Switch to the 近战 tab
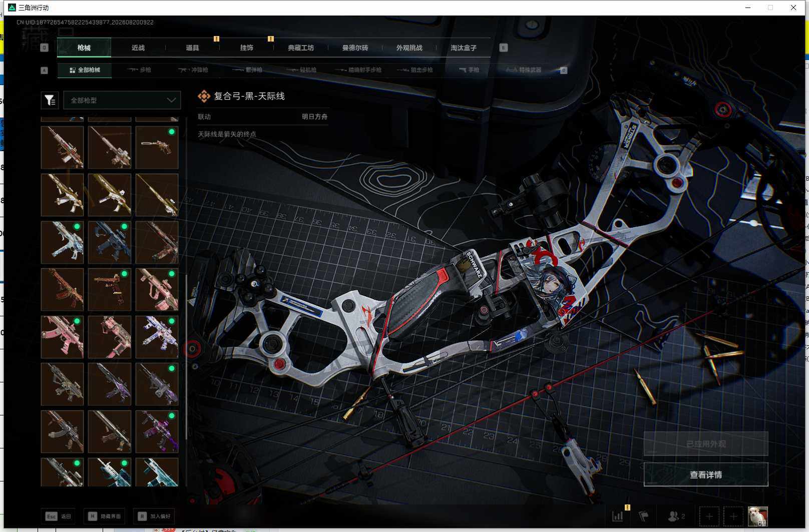The width and height of the screenshot is (809, 532). (138, 48)
